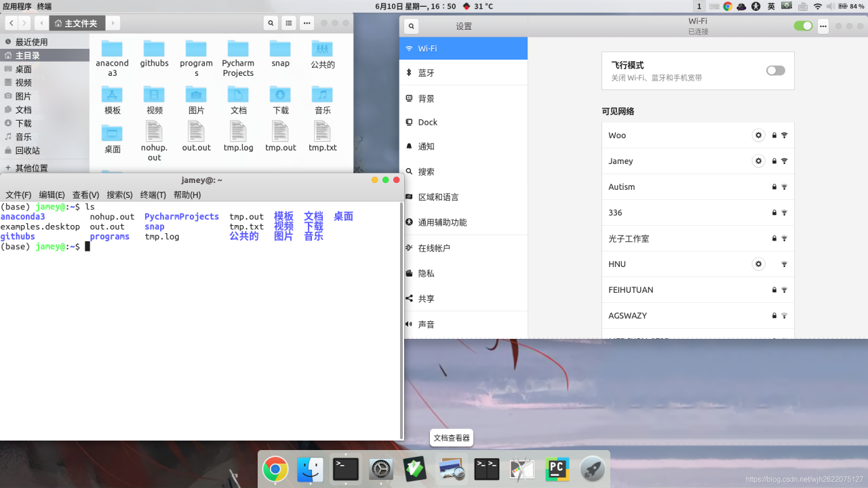
Task: Expand 其他位置 in file manager sidebar
Action: pyautogui.click(x=45, y=168)
